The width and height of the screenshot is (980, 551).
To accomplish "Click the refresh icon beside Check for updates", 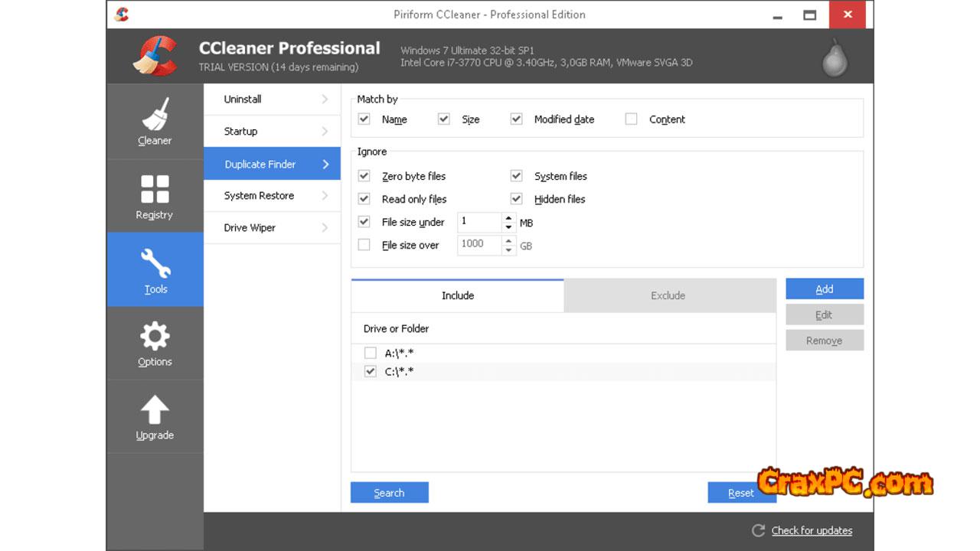I will click(758, 530).
